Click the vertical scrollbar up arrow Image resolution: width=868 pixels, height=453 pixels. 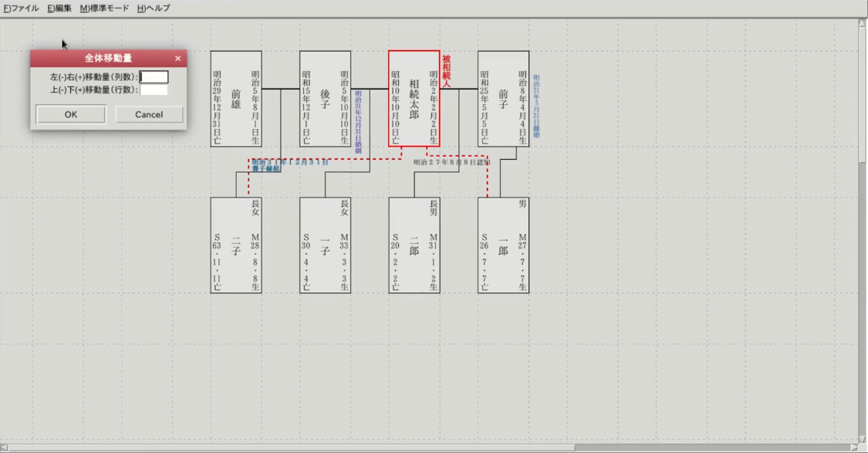(863, 23)
